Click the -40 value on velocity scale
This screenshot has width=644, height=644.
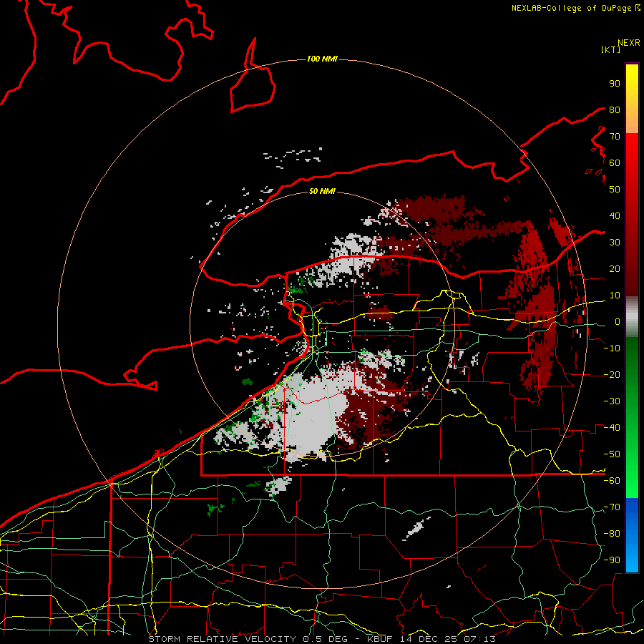[612, 428]
